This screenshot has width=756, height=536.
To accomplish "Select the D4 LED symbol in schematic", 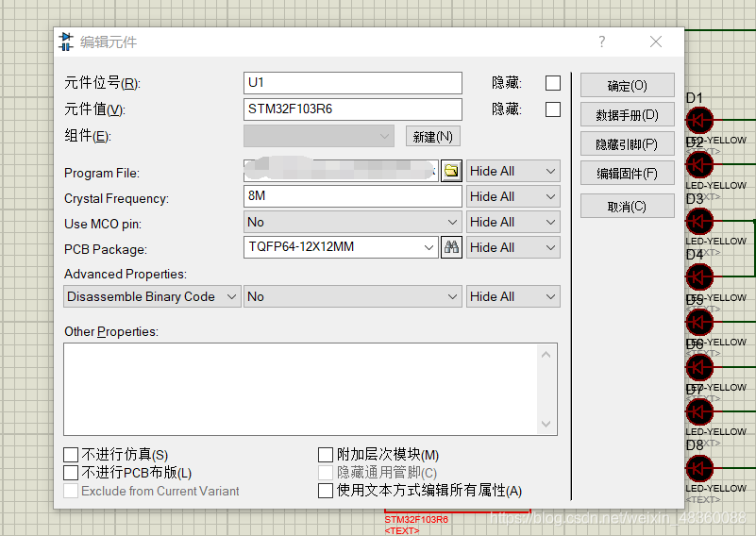I will pos(699,277).
